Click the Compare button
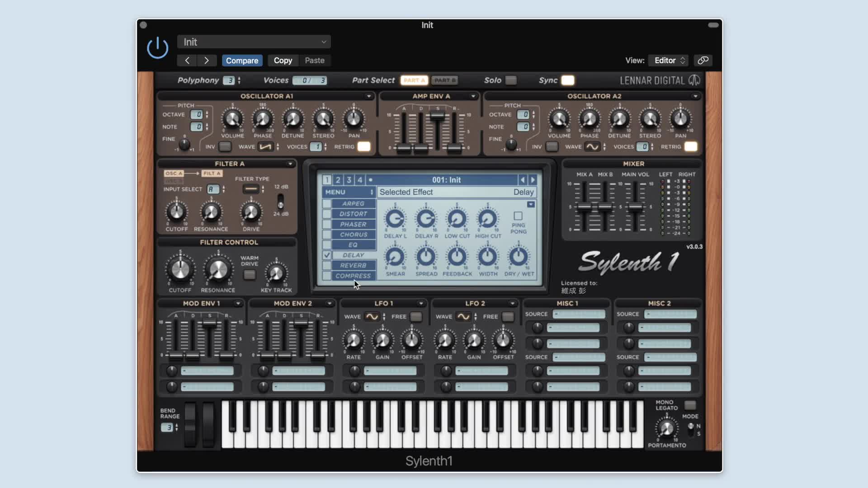 [x=242, y=60]
